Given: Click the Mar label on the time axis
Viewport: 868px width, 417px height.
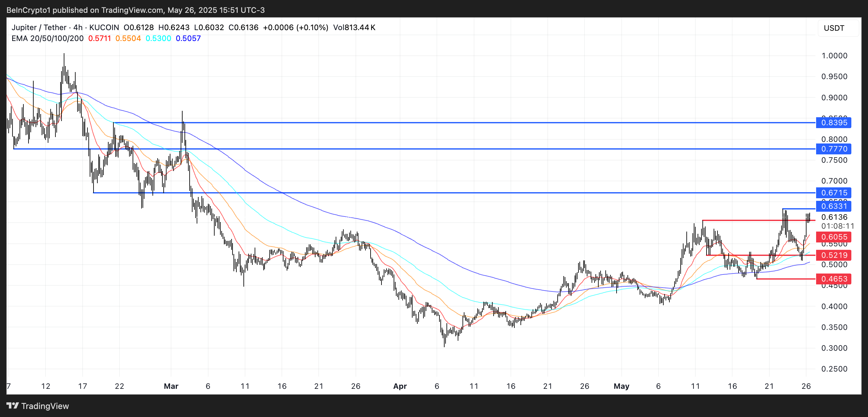Looking at the screenshot, I should tap(172, 386).
